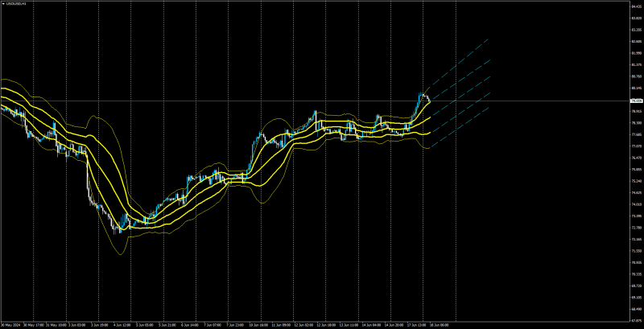Image resolution: width=644 pixels, height=329 pixels.
Task: Click the 71.550 price axis label
Action: (637, 251)
